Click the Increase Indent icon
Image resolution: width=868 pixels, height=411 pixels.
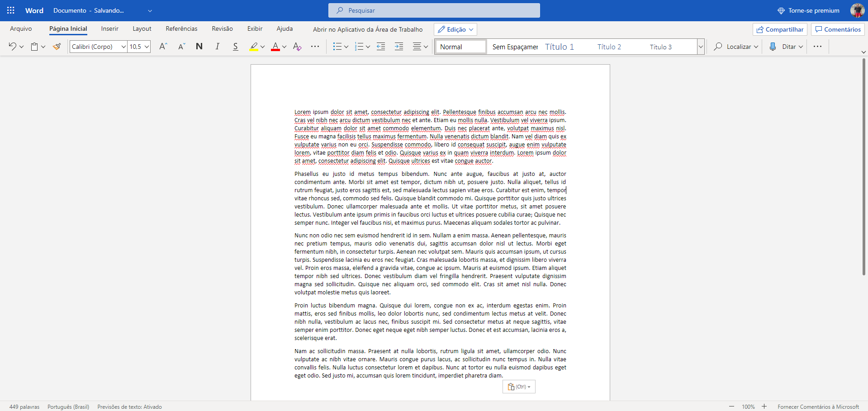[x=399, y=46]
